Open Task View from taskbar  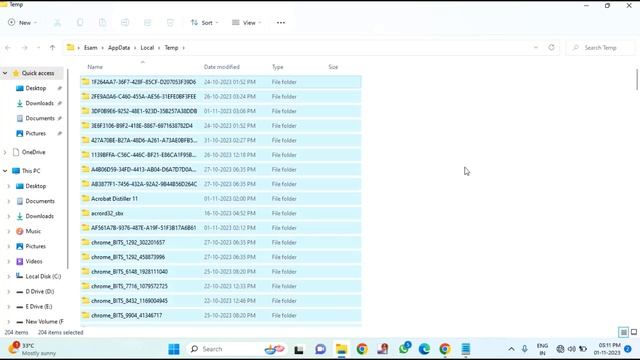(299, 349)
